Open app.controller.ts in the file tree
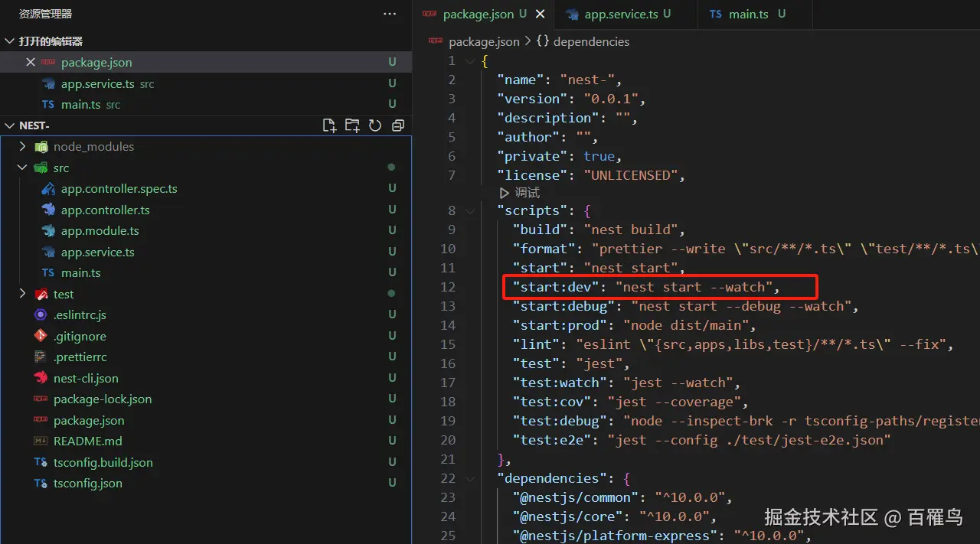Image resolution: width=980 pixels, height=544 pixels. click(x=106, y=210)
